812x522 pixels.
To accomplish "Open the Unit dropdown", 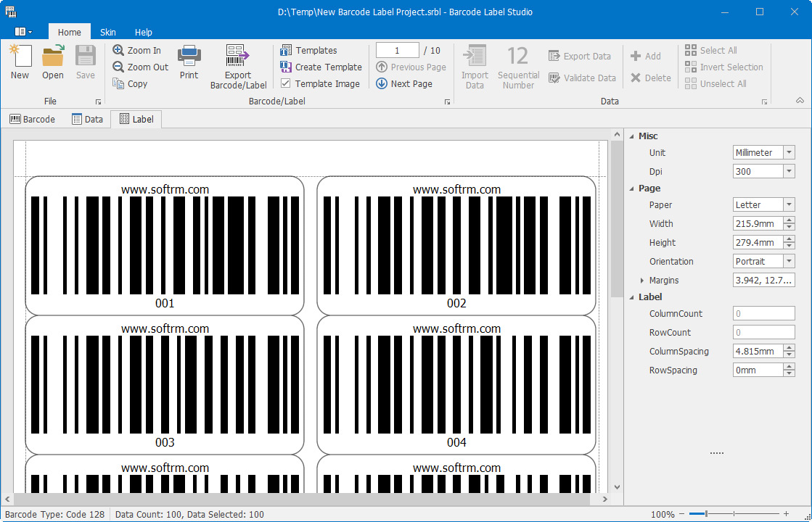I will tap(787, 152).
